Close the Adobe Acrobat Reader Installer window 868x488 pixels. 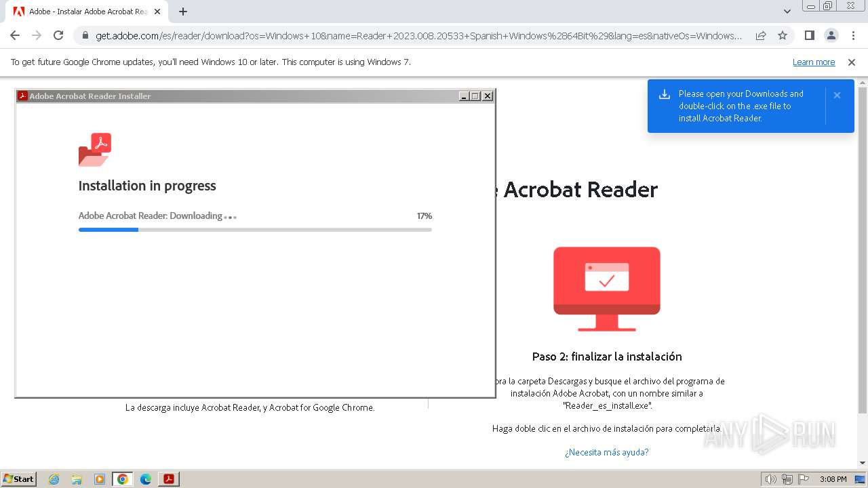point(487,96)
